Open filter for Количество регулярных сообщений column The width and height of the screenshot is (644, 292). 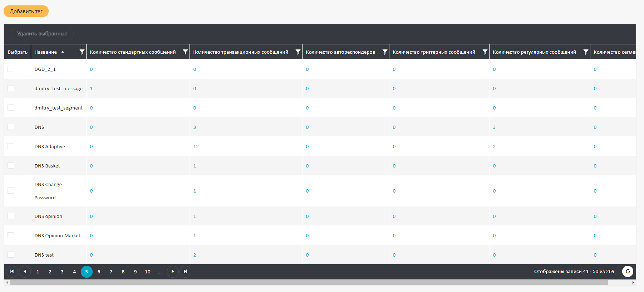click(586, 52)
